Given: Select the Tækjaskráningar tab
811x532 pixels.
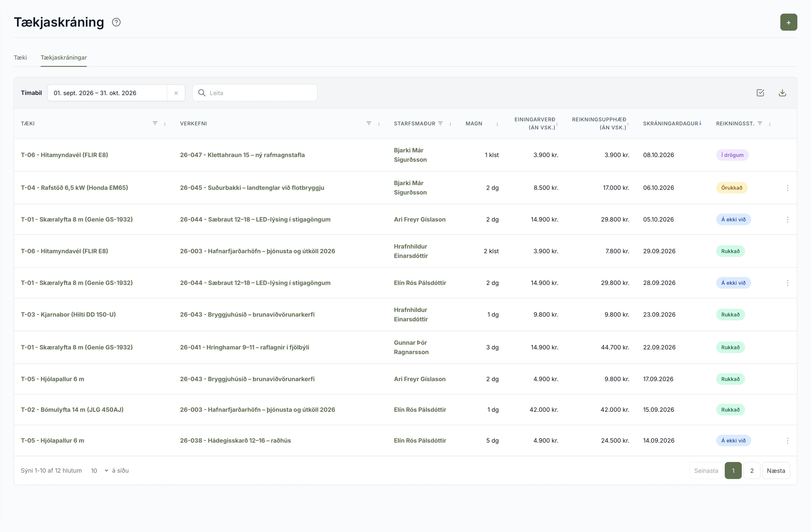Looking at the screenshot, I should [x=64, y=57].
